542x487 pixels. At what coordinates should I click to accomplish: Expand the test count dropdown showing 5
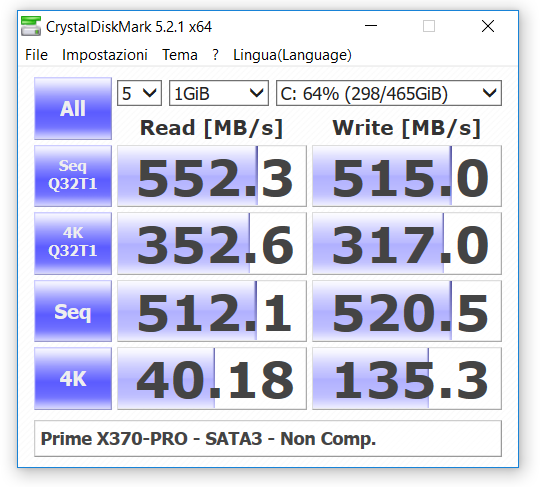tap(139, 93)
